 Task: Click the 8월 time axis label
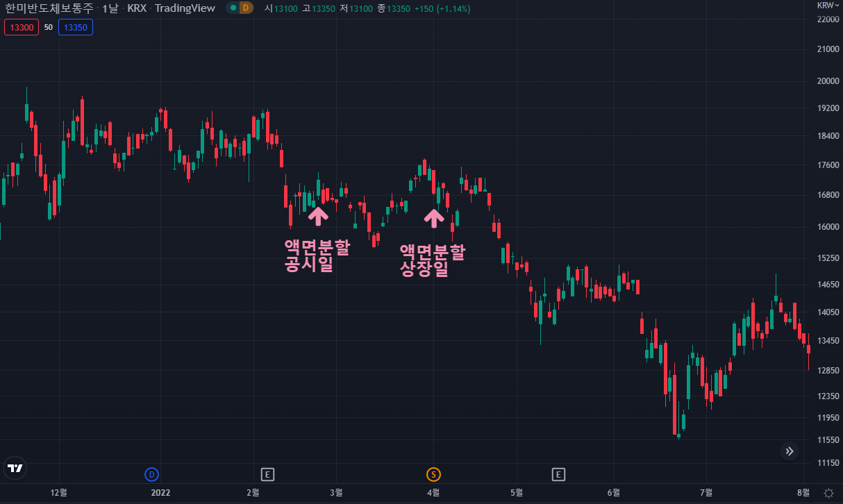803,492
